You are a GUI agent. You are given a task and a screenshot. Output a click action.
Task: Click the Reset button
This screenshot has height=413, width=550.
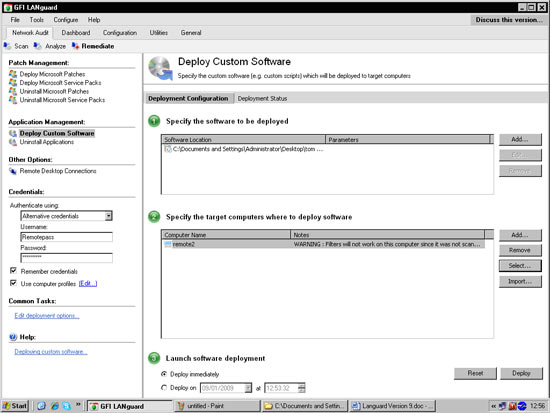tap(475, 373)
